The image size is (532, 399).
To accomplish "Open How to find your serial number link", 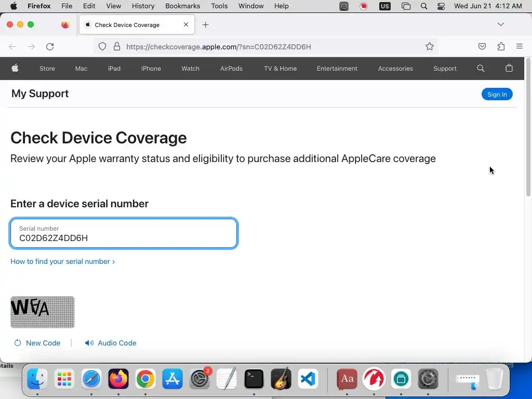I will pyautogui.click(x=62, y=262).
